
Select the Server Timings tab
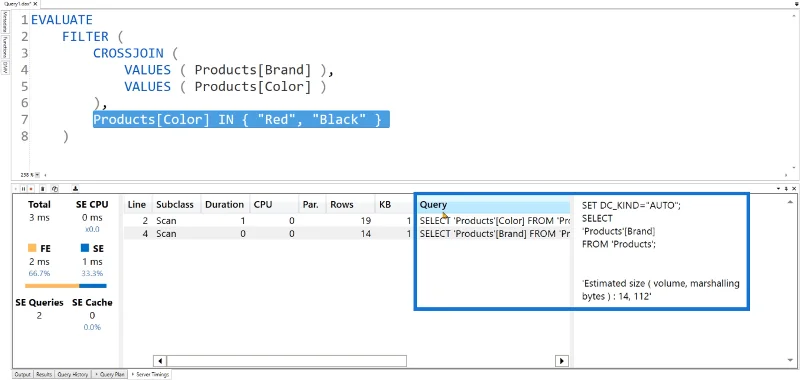click(150, 374)
